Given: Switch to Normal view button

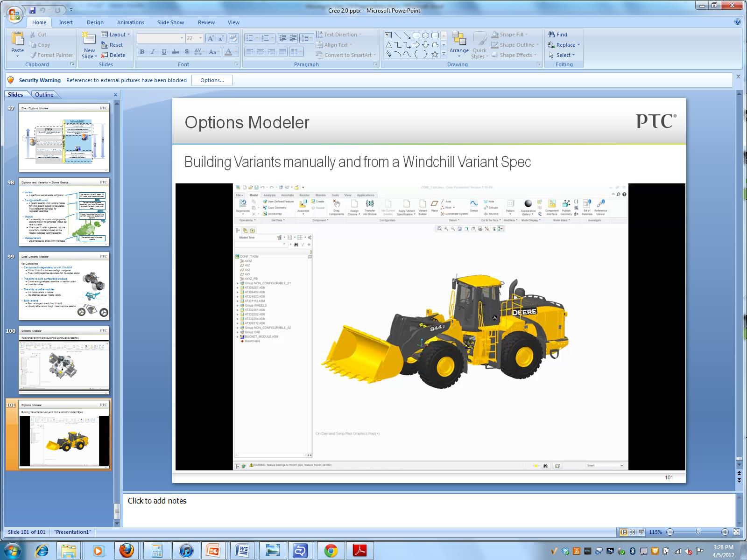Looking at the screenshot, I should click(x=623, y=532).
